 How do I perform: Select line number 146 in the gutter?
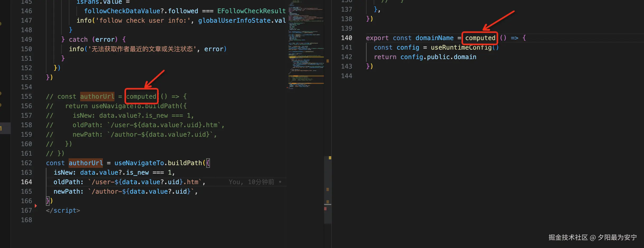click(26, 11)
